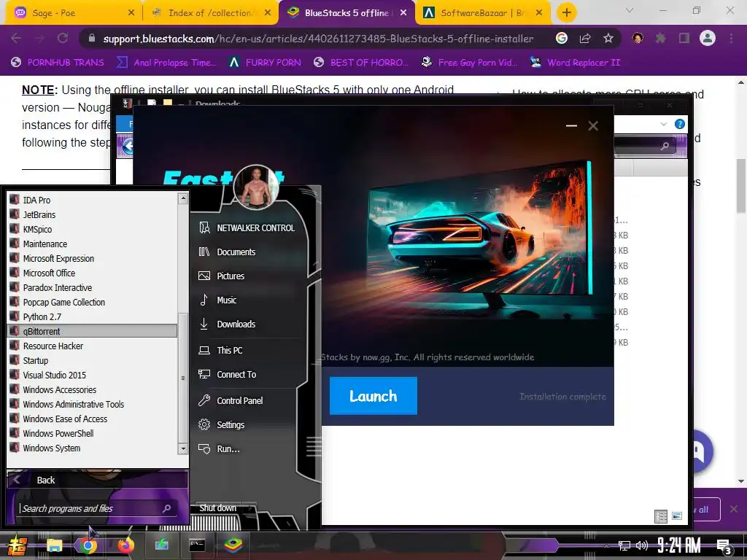
Task: Go Back in the start menu programs list
Action: click(x=97, y=480)
